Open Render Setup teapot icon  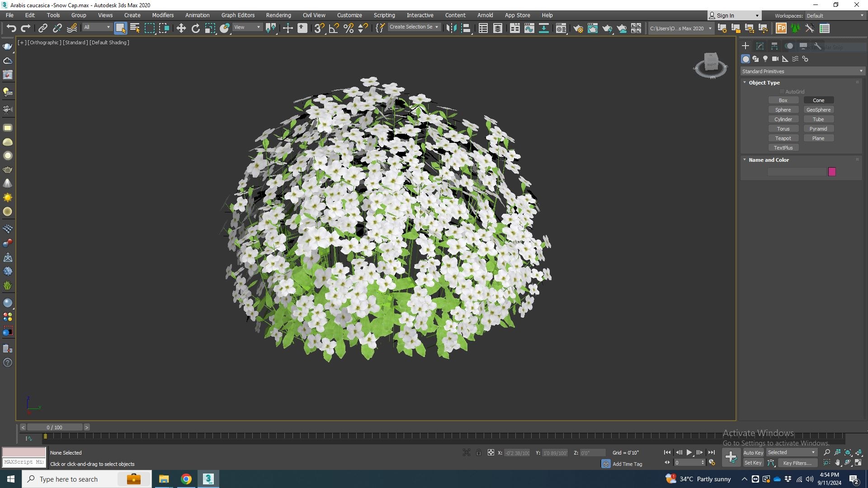tap(578, 28)
